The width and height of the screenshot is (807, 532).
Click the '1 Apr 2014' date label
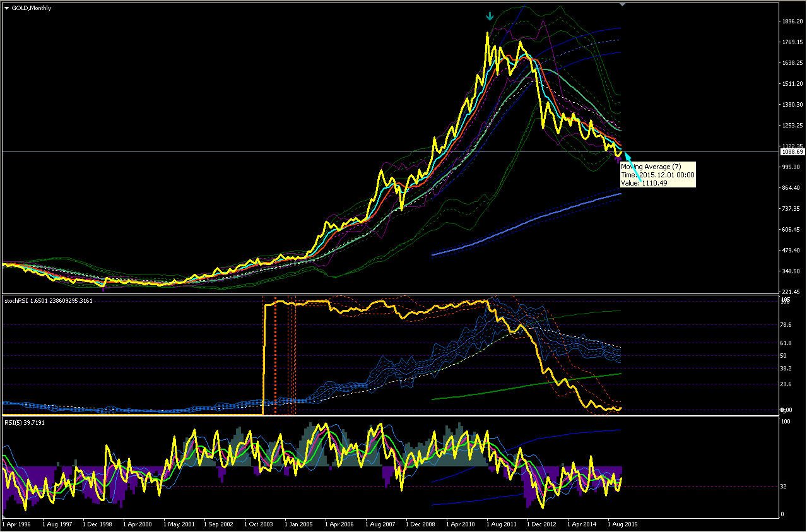tap(583, 524)
